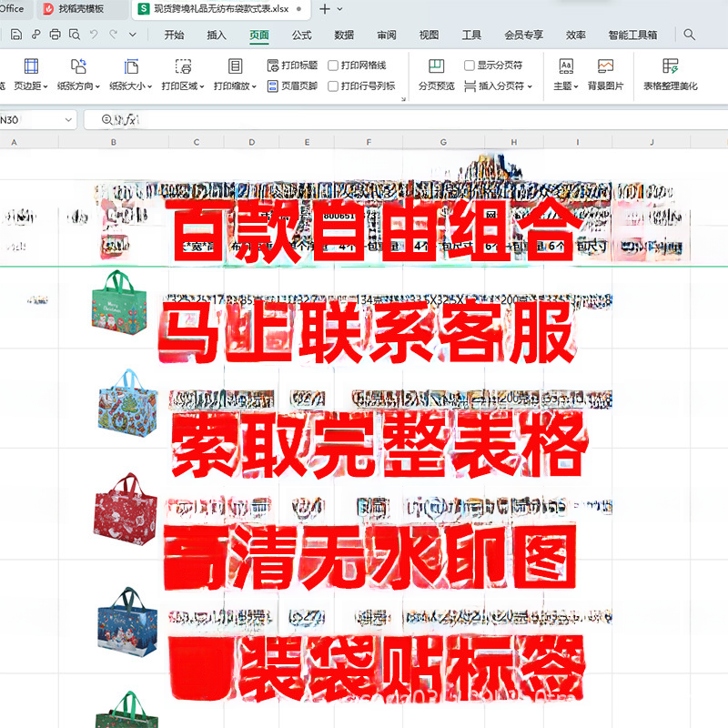
Task: Open 背景图片 background picture tool
Action: (605, 67)
